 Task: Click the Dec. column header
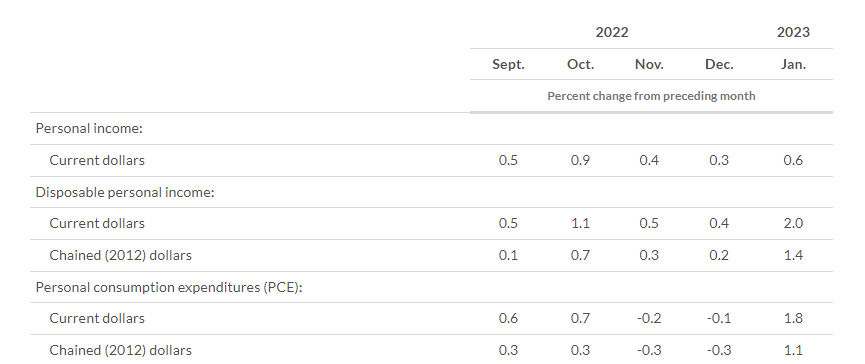[719, 65]
